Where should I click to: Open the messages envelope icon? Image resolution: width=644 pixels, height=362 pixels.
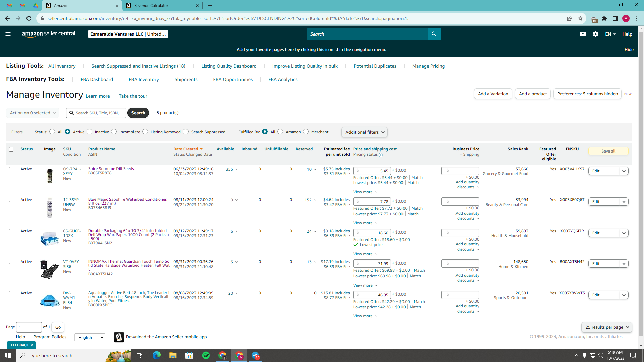583,34
